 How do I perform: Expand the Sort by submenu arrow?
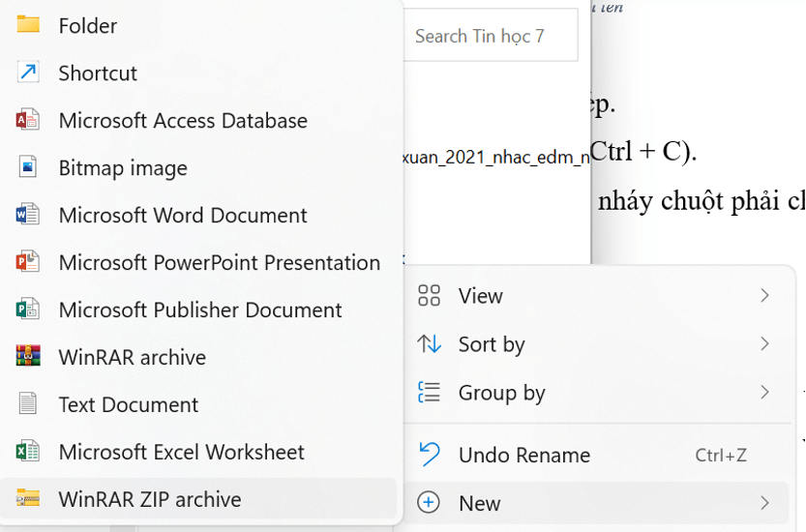(764, 344)
